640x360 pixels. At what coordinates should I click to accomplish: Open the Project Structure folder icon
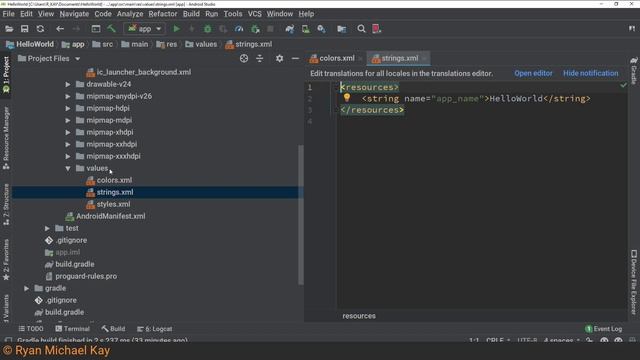coord(342,29)
